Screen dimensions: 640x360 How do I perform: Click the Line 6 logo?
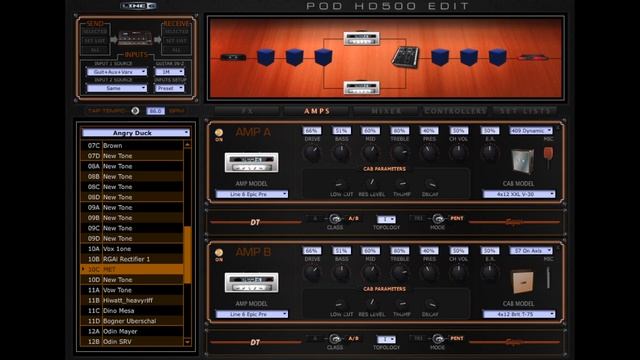(138, 6)
